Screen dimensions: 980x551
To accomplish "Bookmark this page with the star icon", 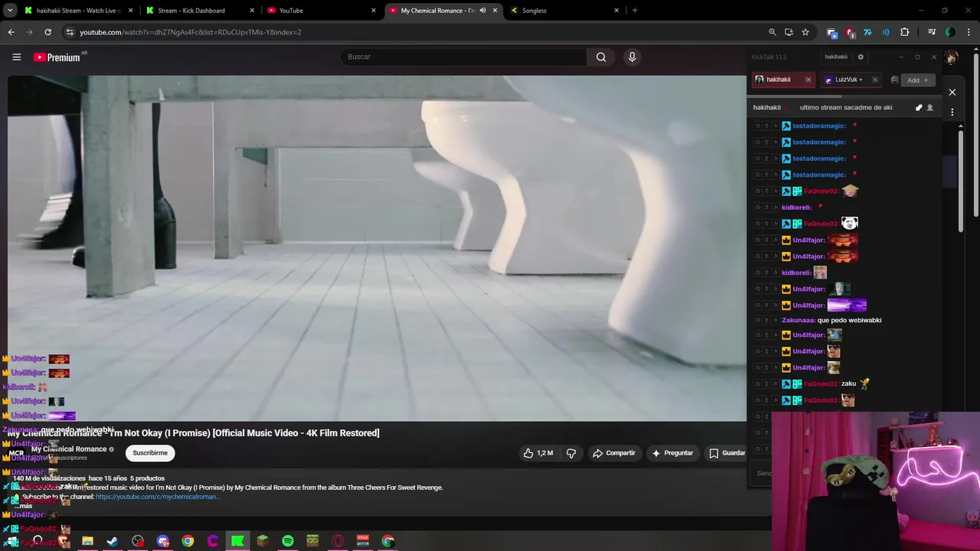I will 805,32.
